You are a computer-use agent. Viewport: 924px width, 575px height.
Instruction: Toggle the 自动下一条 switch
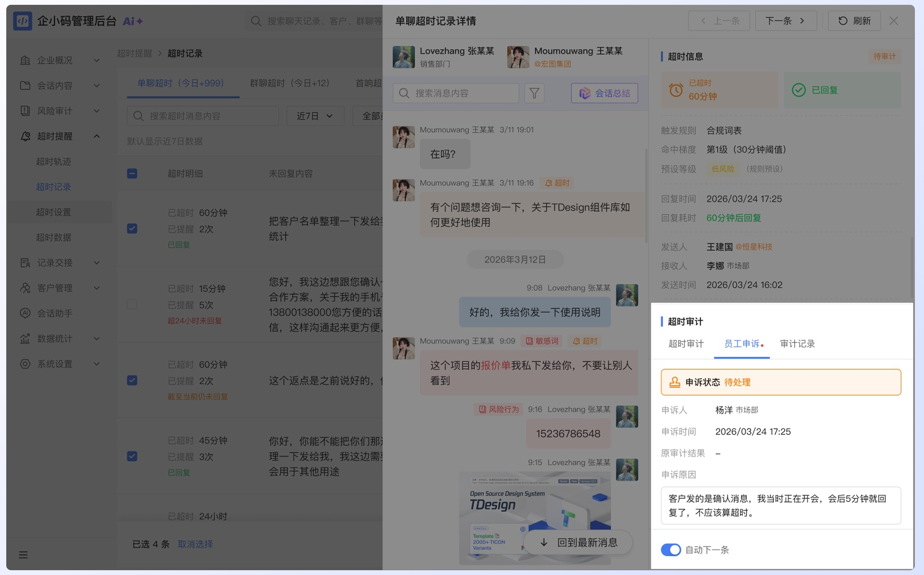click(x=671, y=550)
